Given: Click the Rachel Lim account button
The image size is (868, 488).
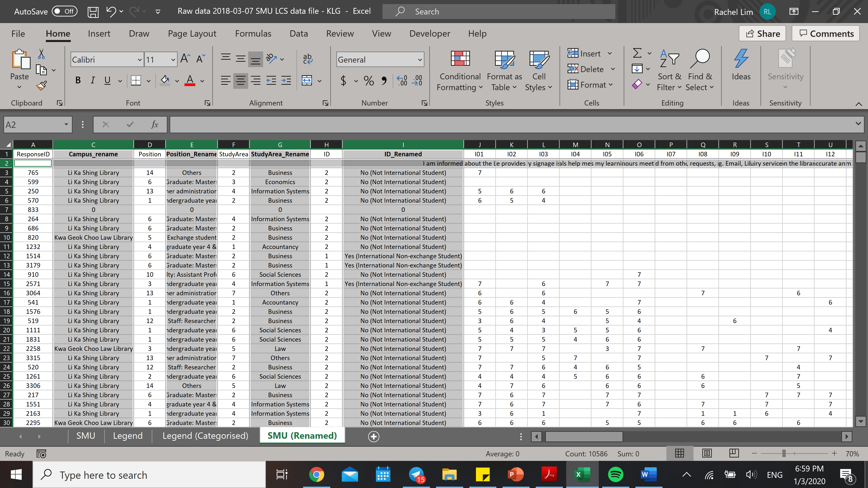Looking at the screenshot, I should [x=745, y=12].
